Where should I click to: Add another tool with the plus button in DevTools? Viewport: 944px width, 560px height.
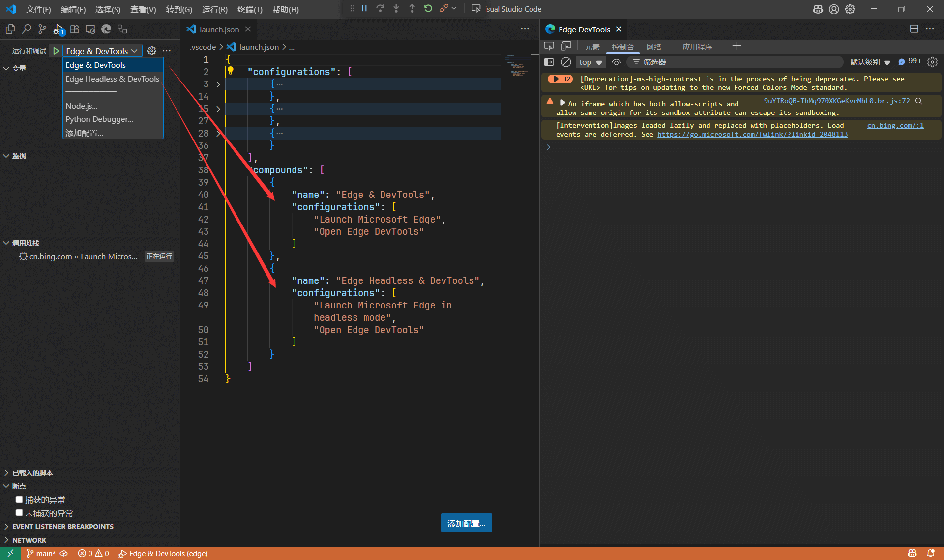[737, 46]
